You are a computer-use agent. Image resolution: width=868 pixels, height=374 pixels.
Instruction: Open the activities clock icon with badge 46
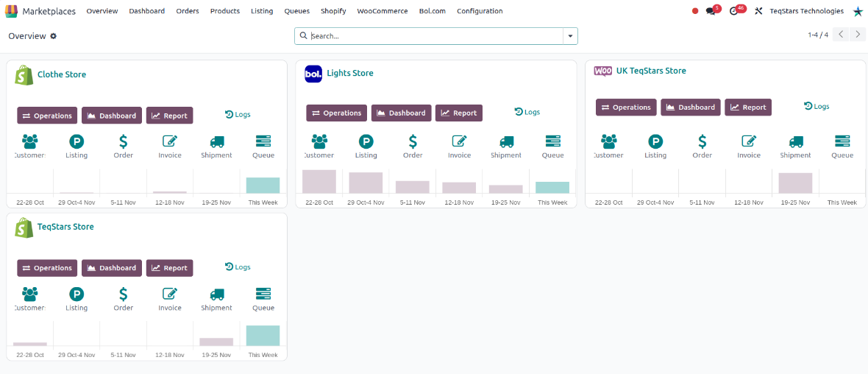pos(734,11)
